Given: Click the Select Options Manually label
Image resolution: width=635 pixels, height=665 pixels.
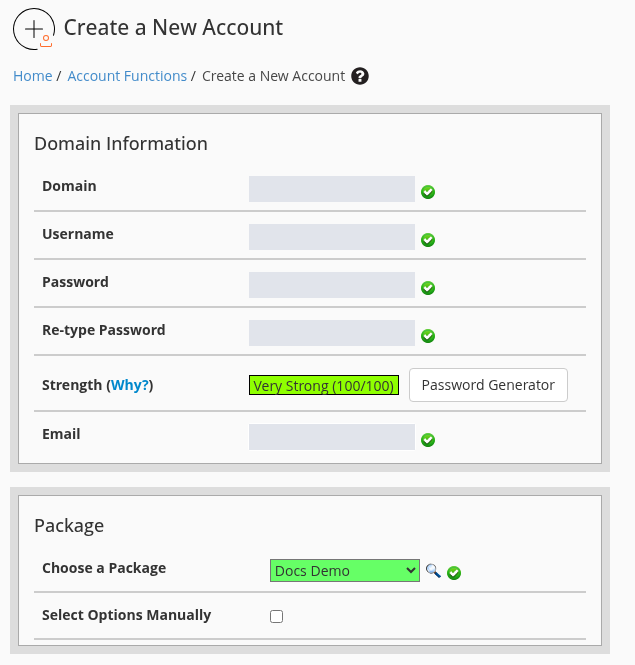Looking at the screenshot, I should 126,615.
